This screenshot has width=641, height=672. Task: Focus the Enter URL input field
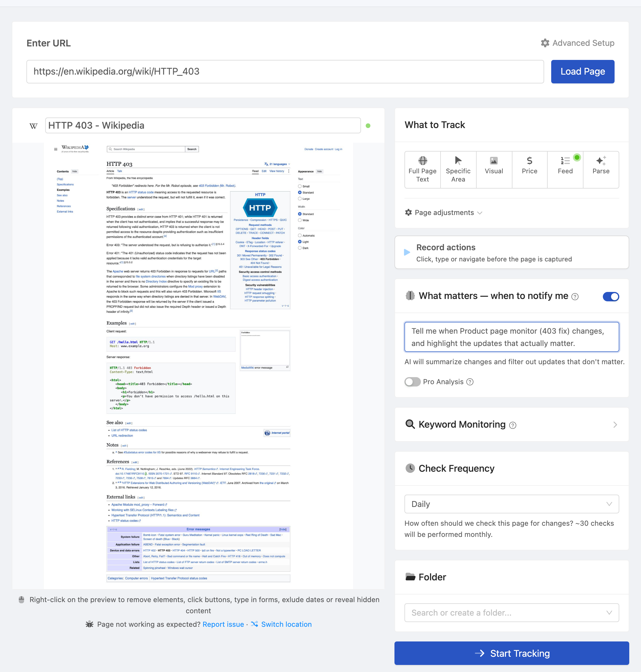tap(285, 72)
